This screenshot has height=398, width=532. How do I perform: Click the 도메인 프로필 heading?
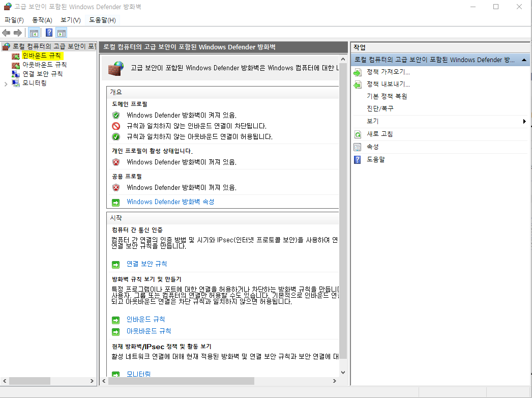coord(130,104)
